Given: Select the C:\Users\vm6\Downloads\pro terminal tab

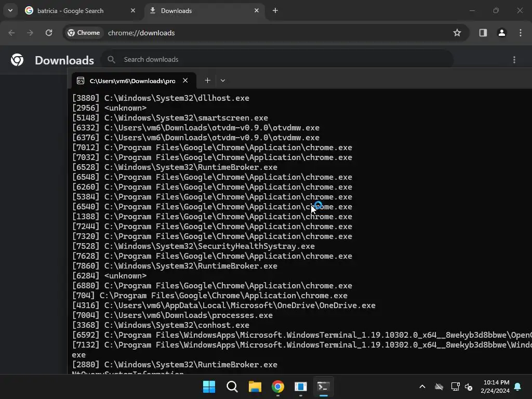Looking at the screenshot, I should (132, 81).
